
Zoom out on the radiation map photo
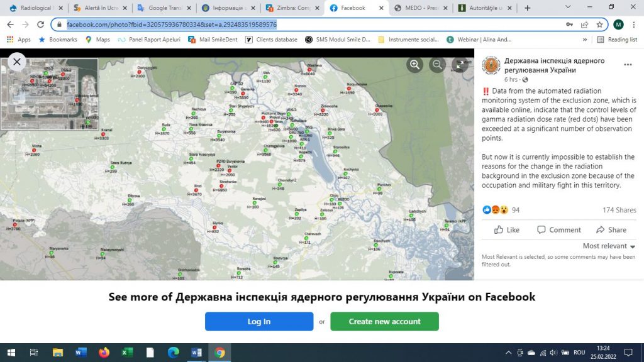438,65
